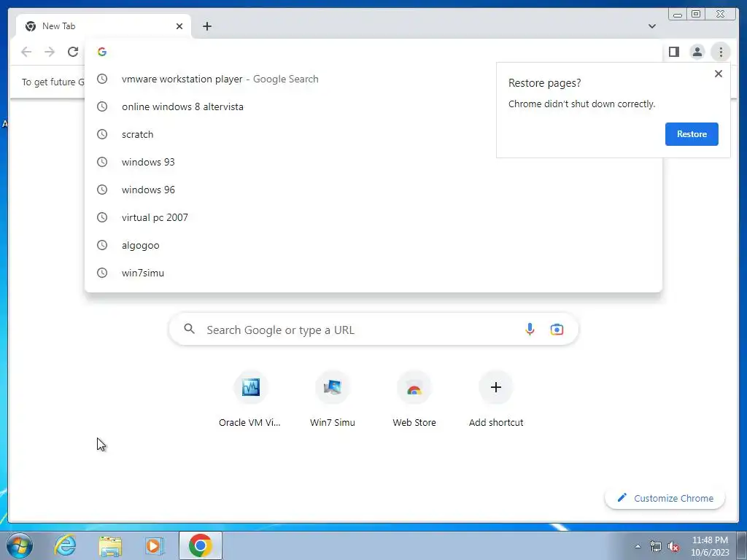
Task: Search by image with camera icon
Action: [557, 330]
